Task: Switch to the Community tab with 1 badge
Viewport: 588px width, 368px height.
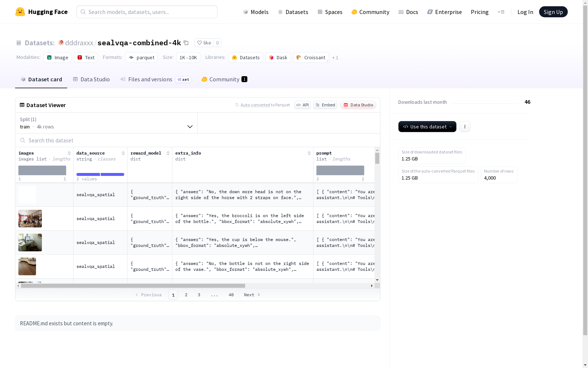Action: pyautogui.click(x=224, y=79)
